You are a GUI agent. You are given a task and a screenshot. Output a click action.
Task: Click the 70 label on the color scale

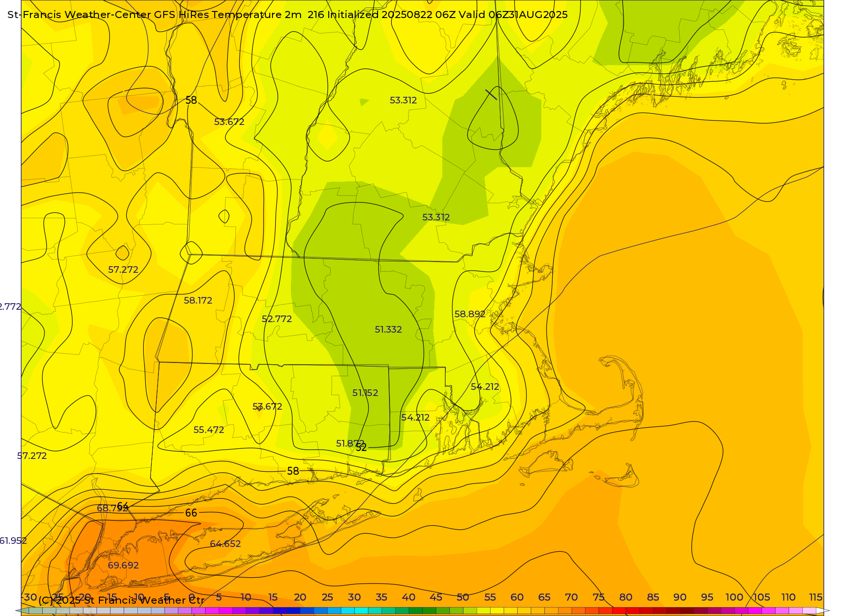click(571, 597)
